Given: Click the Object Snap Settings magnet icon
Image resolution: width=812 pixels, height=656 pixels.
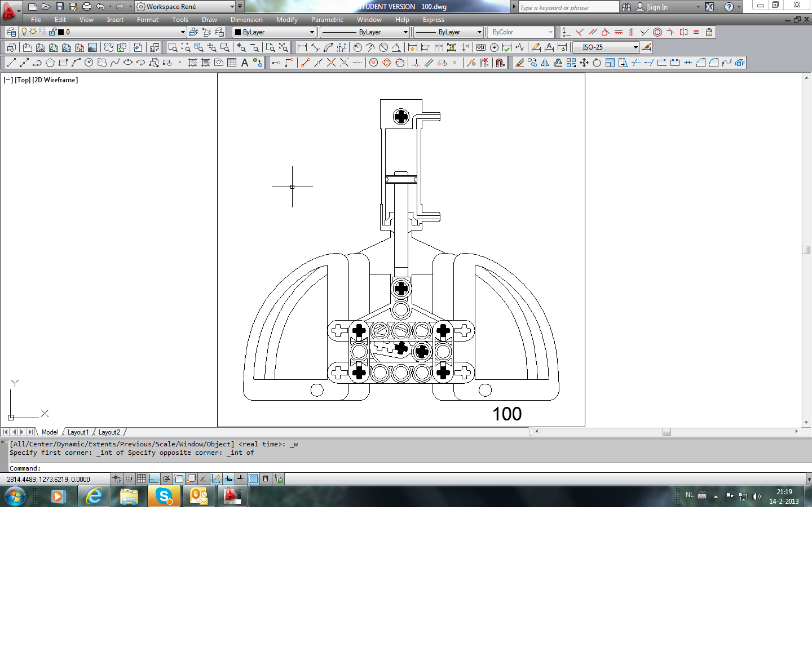Looking at the screenshot, I should point(500,63).
